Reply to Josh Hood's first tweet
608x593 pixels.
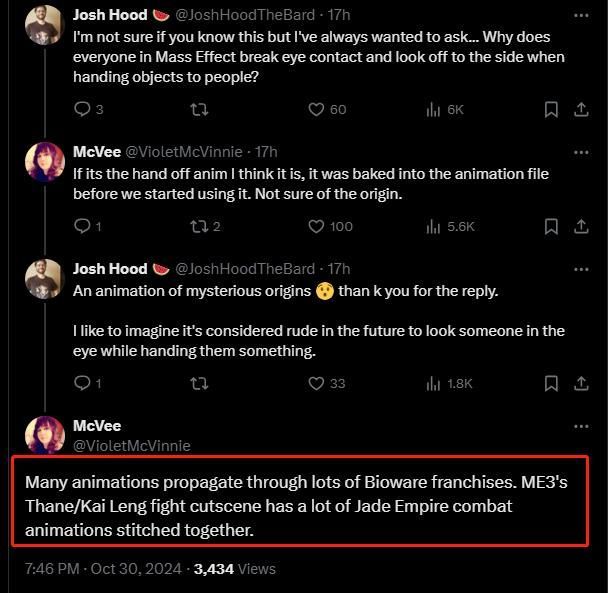point(82,109)
